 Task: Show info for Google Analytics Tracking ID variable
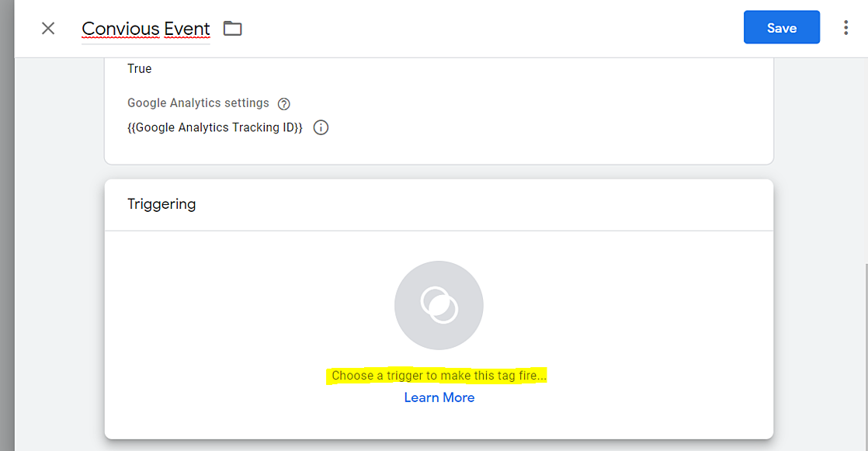coord(321,128)
